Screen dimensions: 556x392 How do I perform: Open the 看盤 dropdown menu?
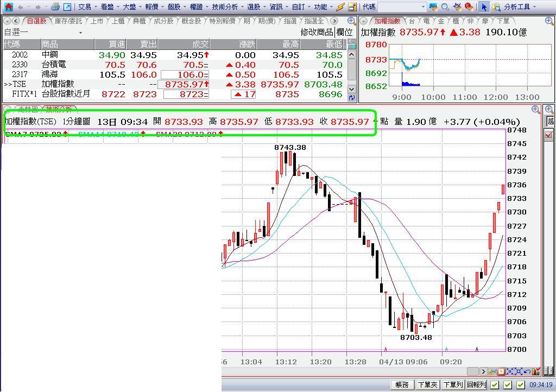click(110, 7)
